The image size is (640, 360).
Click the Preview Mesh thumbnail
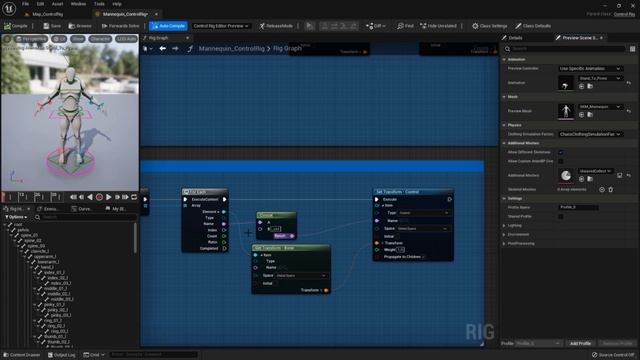pos(566,111)
